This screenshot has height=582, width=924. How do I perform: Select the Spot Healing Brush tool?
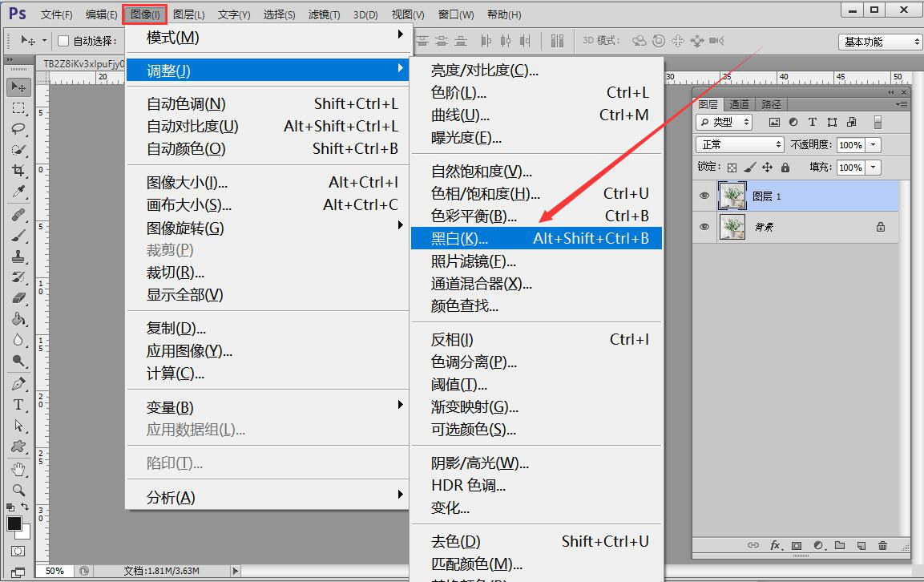tap(19, 215)
